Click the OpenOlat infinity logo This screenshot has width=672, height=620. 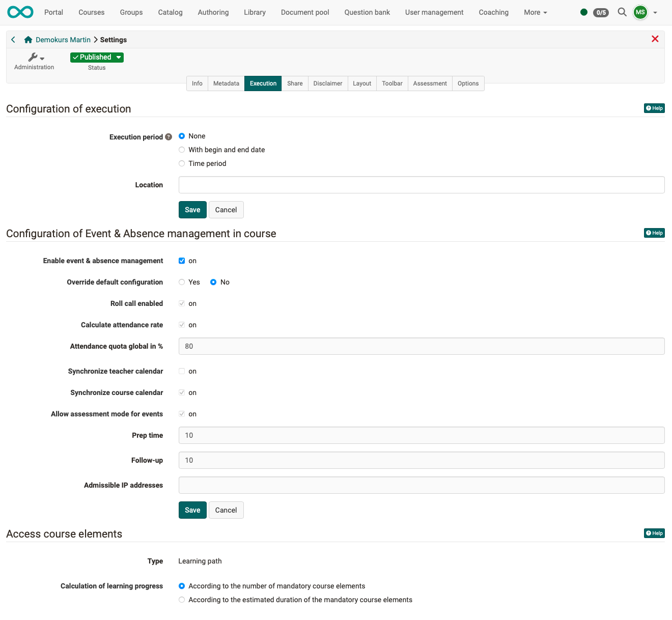point(20,12)
